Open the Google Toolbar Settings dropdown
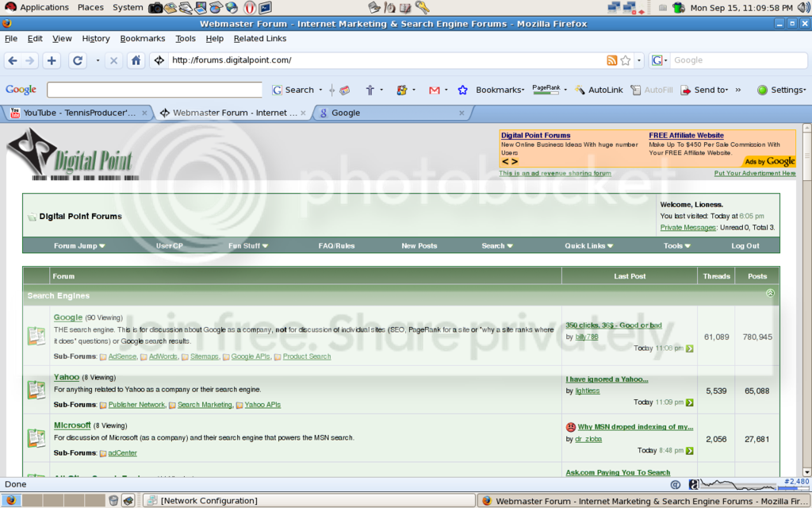 781,90
